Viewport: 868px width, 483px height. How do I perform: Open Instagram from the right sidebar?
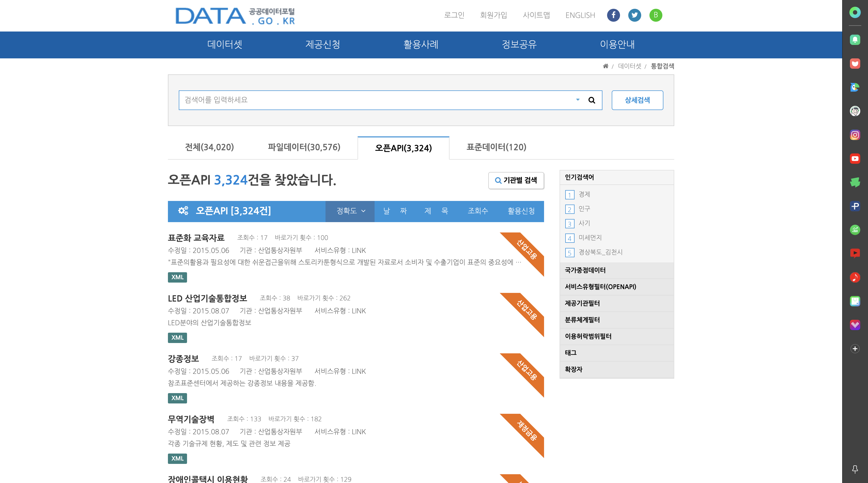click(855, 135)
